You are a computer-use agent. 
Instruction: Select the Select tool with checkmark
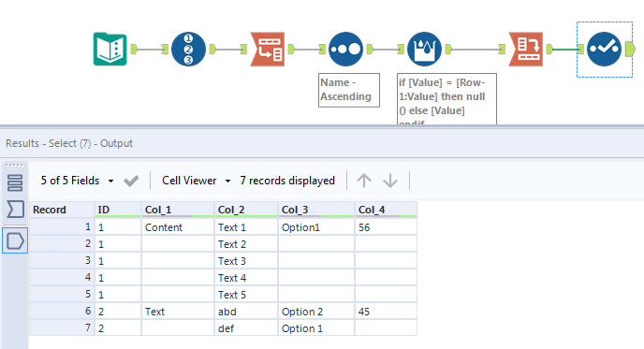(x=604, y=50)
